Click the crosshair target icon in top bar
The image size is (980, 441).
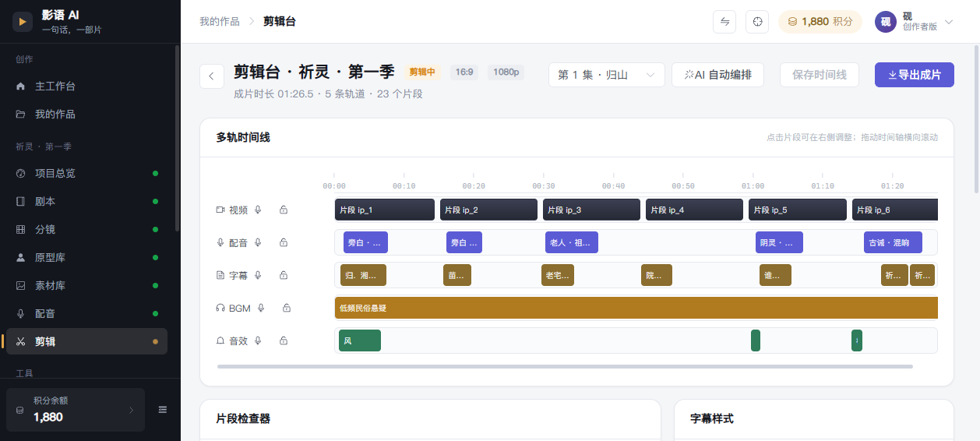(757, 22)
